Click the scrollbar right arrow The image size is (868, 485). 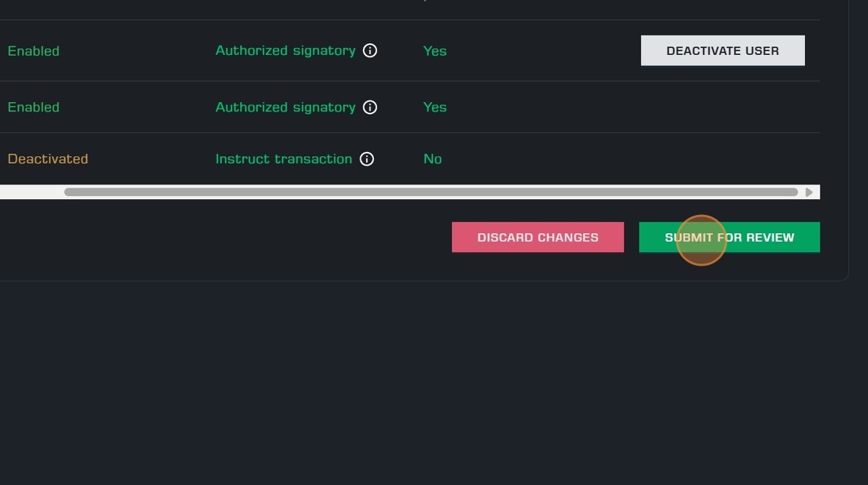pos(809,192)
